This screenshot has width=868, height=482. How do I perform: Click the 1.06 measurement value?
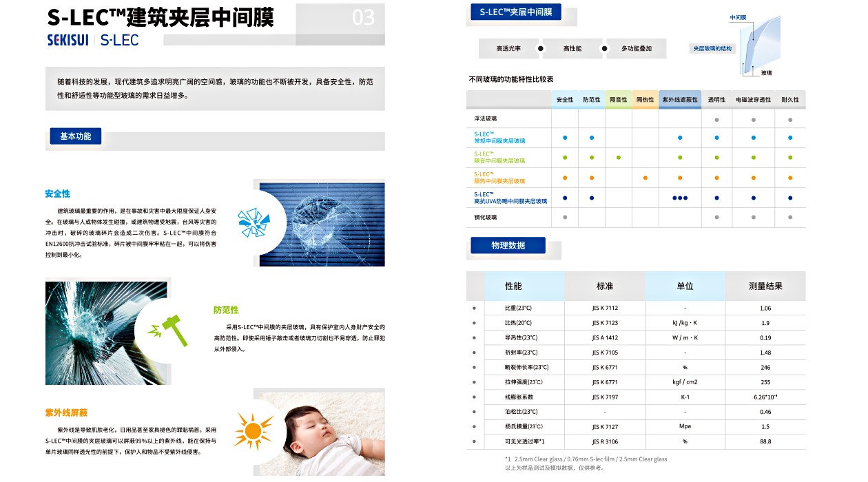[x=765, y=308]
